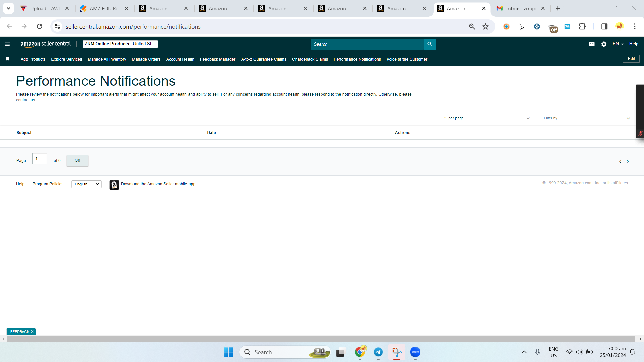Open the footer Help link

pos(20,184)
